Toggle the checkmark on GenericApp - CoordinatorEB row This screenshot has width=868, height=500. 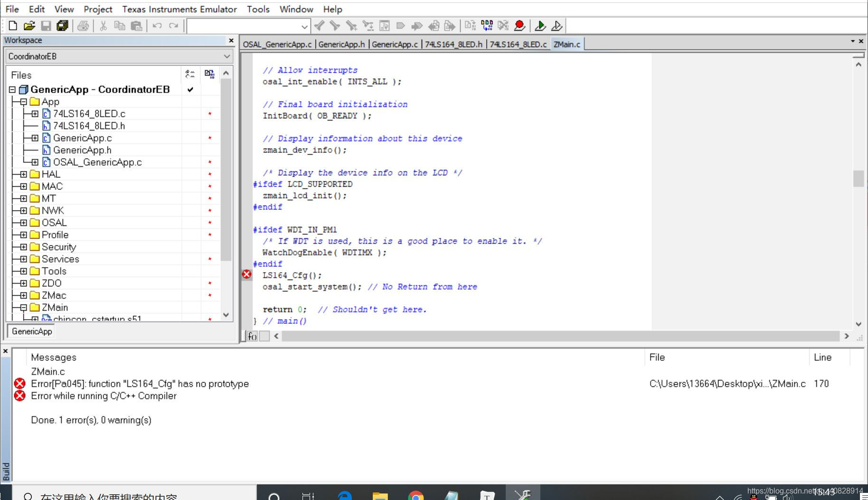click(x=190, y=89)
